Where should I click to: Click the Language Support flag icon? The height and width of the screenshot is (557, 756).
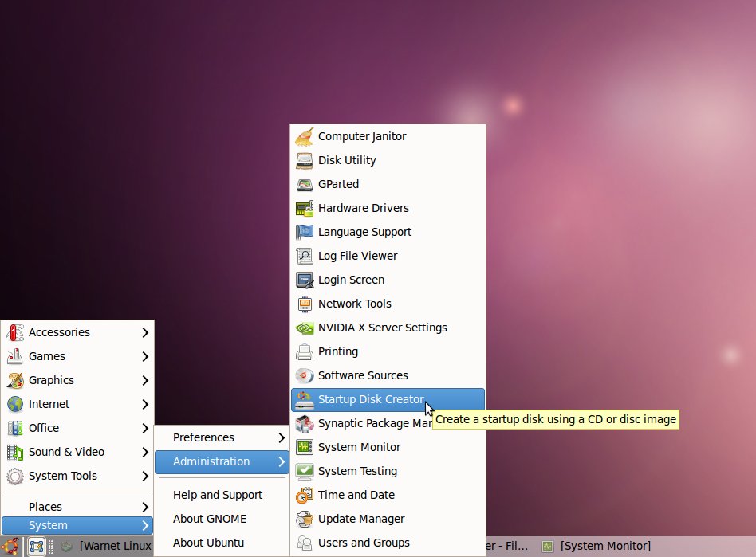coord(304,232)
